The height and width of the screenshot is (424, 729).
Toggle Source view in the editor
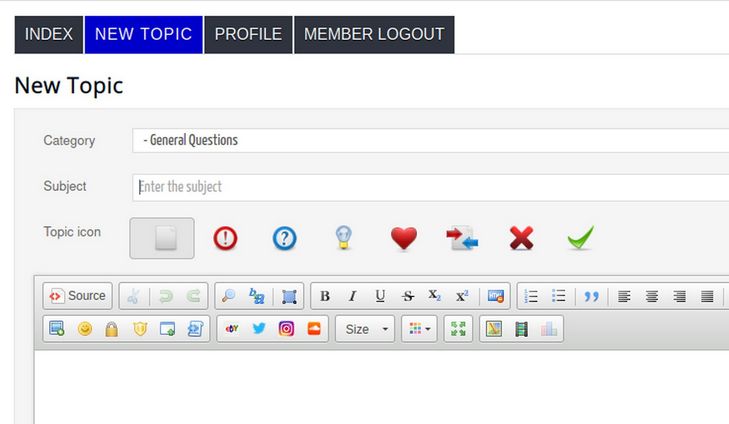(78, 296)
